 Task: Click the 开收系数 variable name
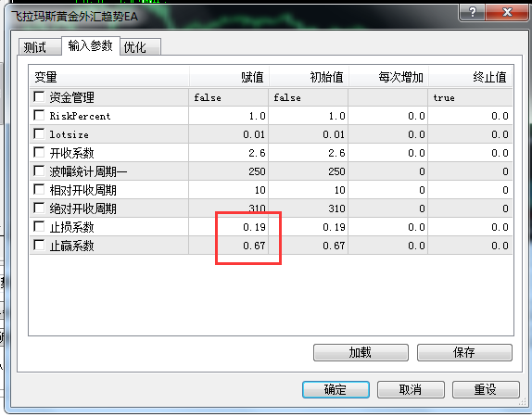[x=71, y=153]
